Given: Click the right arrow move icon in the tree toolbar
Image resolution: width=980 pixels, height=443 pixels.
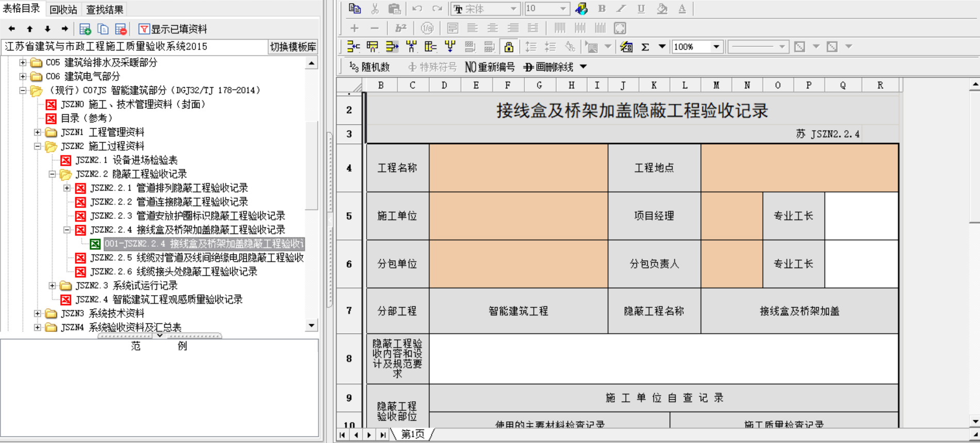Looking at the screenshot, I should click(65, 29).
